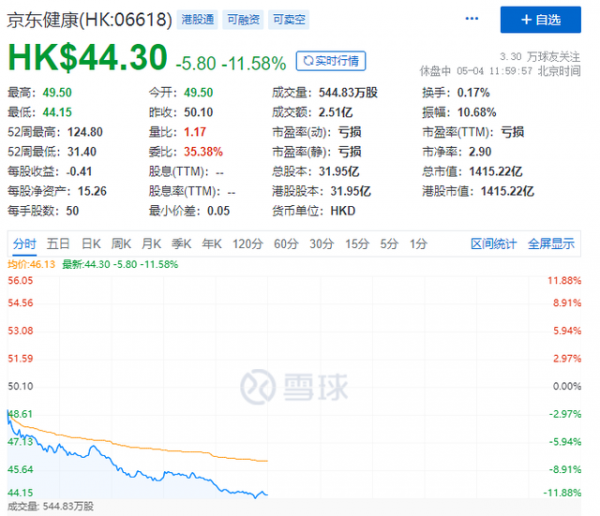This screenshot has height=516, width=600.
Task: Click the current price HK$44.30
Action: 87,57
